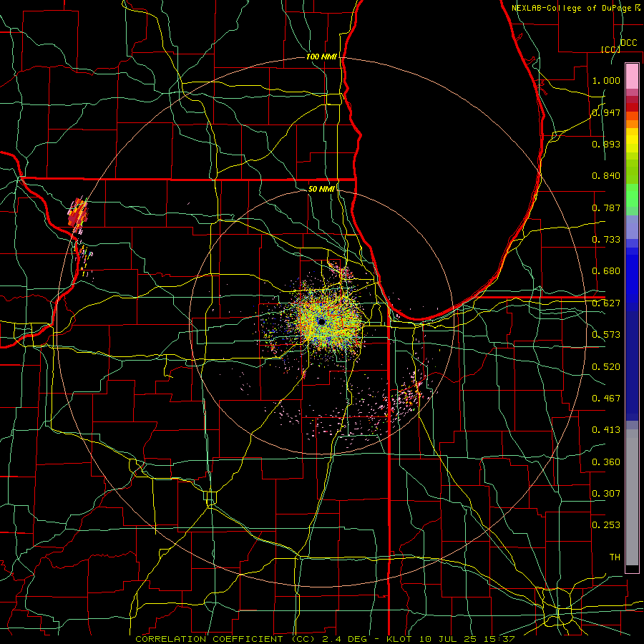Click the 0.947 scale value

(x=606, y=112)
